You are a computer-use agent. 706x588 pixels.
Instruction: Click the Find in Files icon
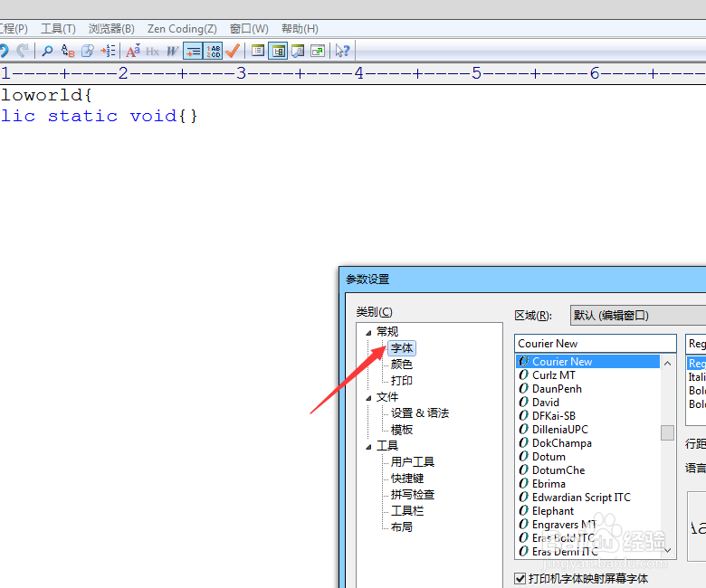click(x=88, y=51)
